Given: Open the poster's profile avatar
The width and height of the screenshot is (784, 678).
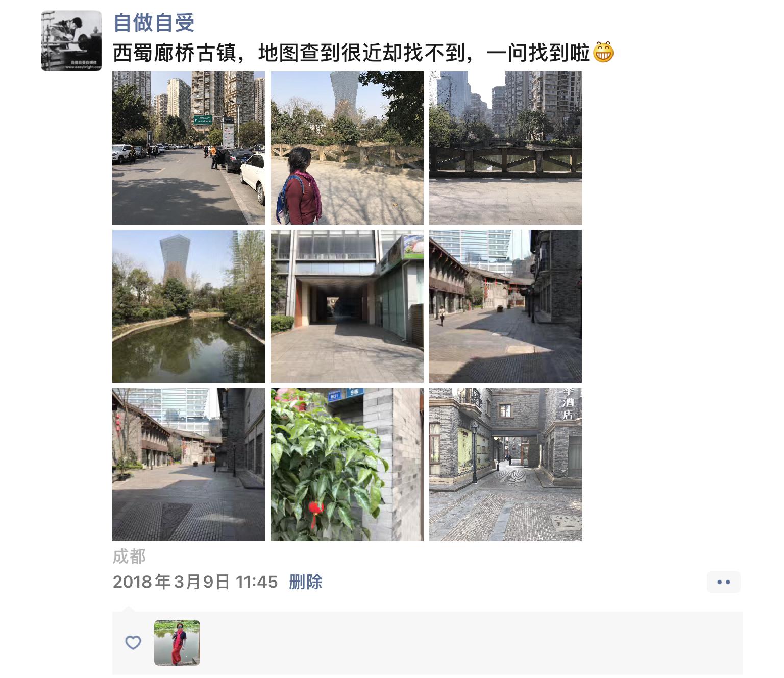Looking at the screenshot, I should point(71,41).
